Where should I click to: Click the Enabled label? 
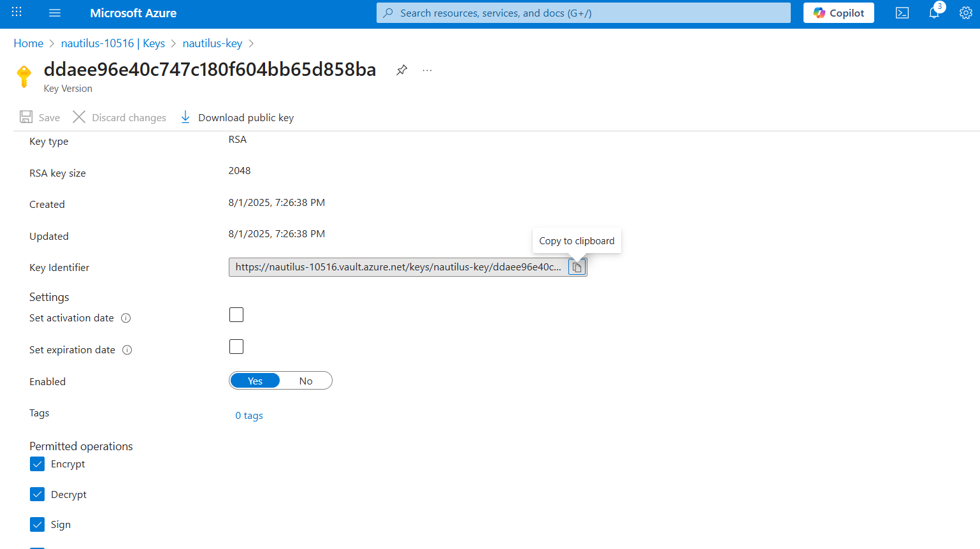(x=48, y=382)
